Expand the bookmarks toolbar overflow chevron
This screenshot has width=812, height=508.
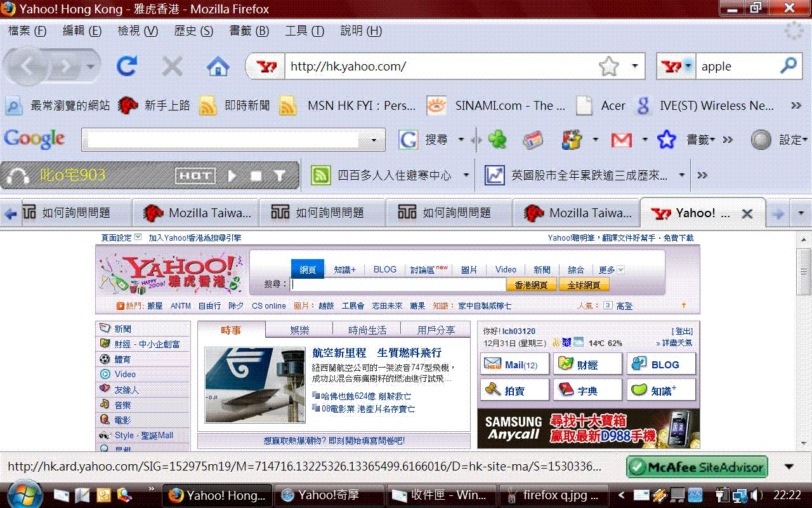(796, 105)
